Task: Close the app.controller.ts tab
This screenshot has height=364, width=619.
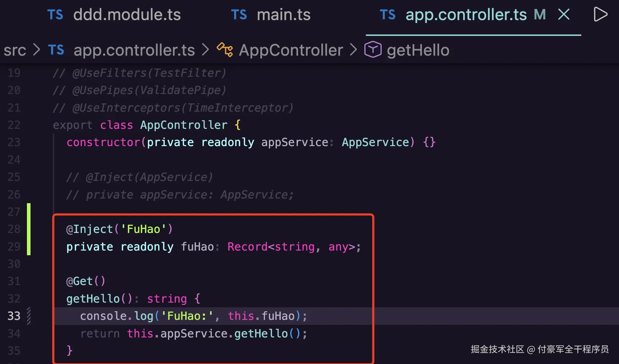Action: click(564, 14)
